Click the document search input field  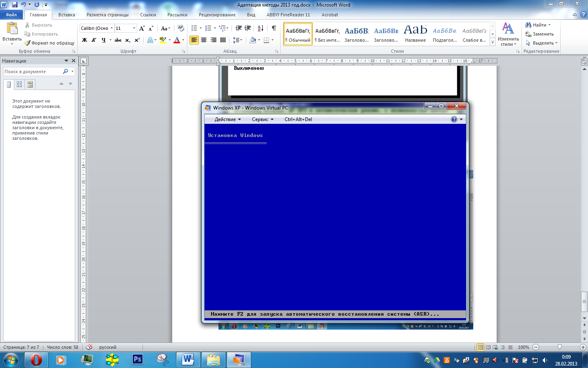(x=33, y=72)
